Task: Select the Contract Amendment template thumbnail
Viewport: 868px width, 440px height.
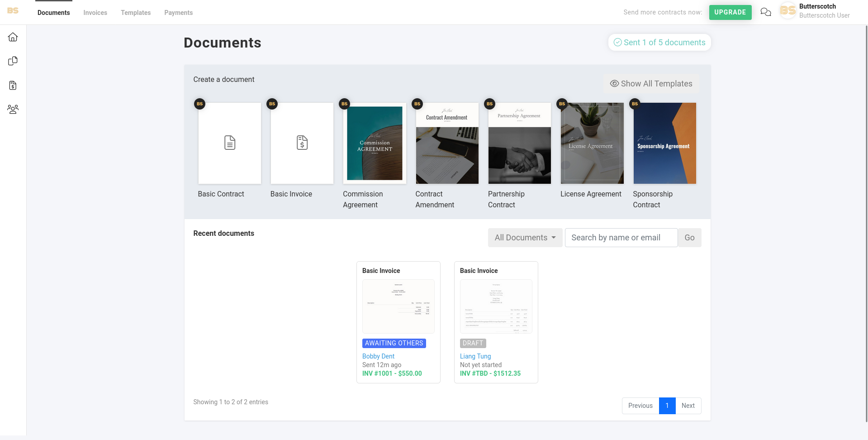Action: 447,143
